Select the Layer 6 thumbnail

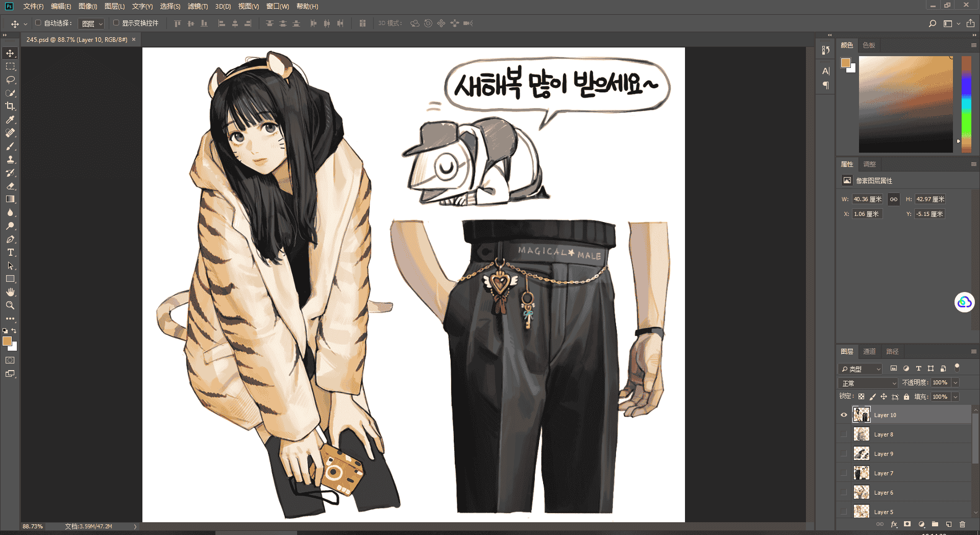861,493
